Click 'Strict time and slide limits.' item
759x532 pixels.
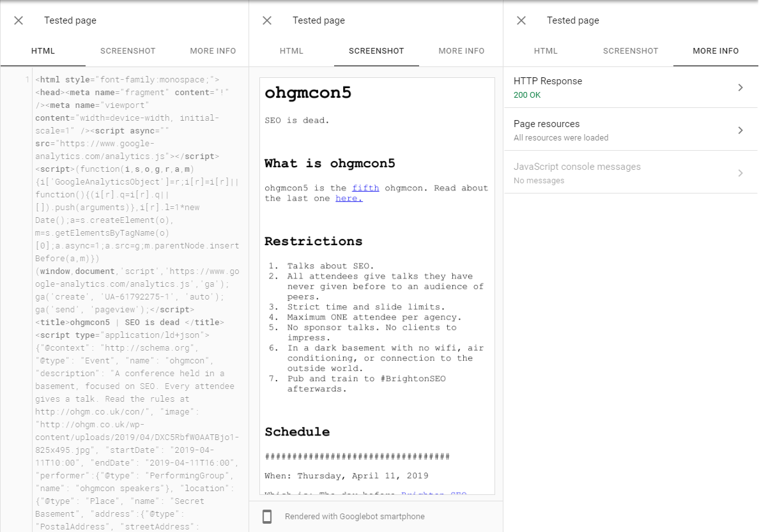point(366,307)
